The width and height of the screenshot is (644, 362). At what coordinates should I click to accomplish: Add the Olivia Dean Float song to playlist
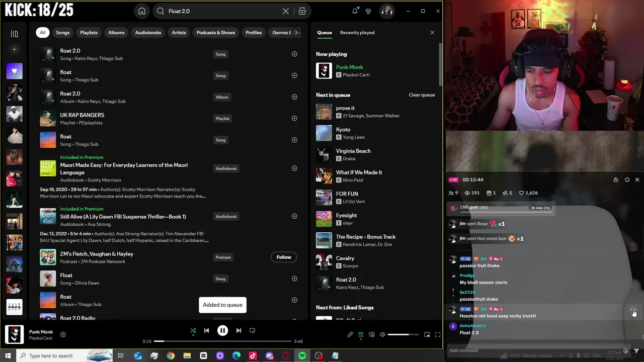click(294, 279)
